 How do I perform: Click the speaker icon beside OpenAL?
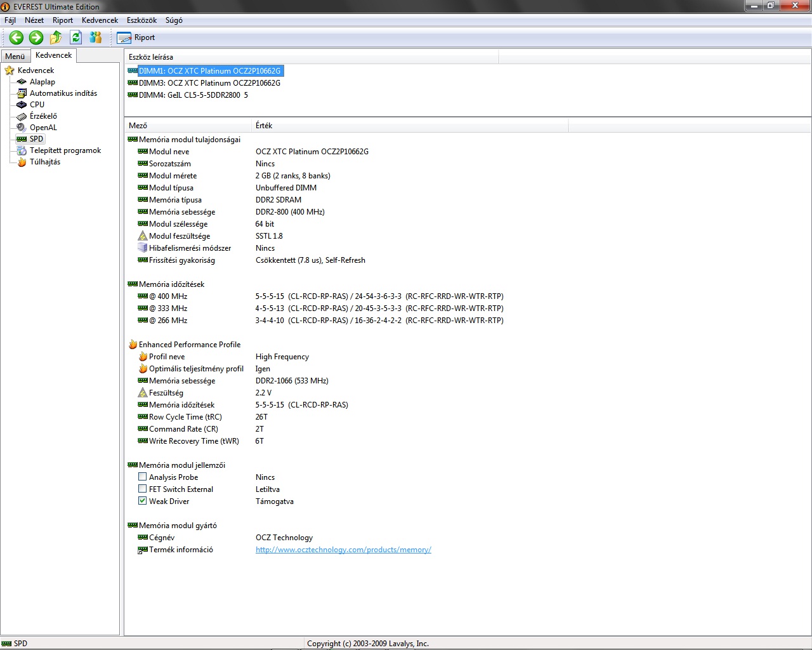pos(22,128)
